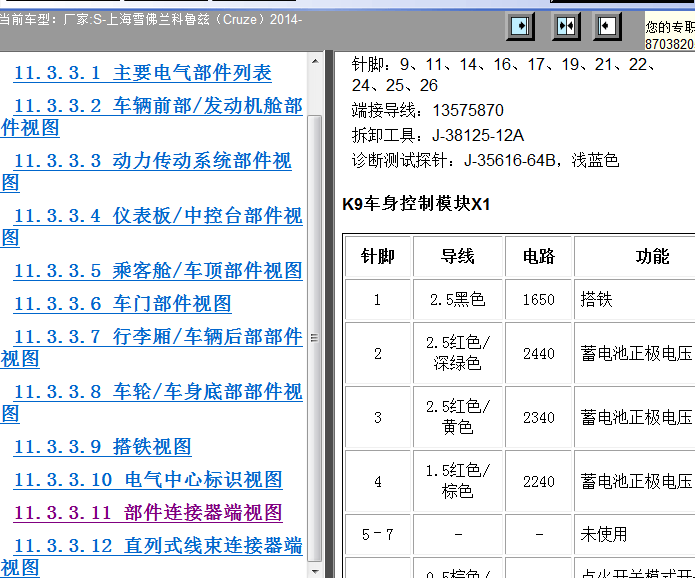The width and height of the screenshot is (695, 578).
Task: Click the 端接导线: 13575870 line
Action: click(428, 110)
